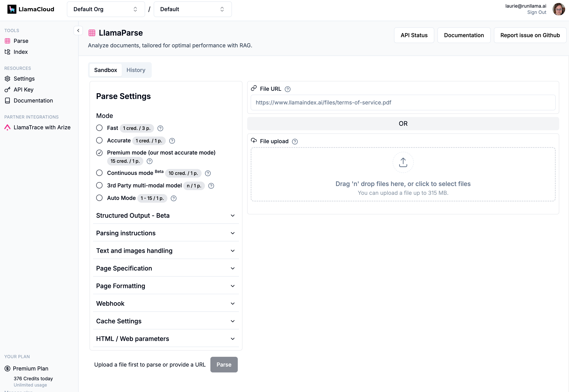The height and width of the screenshot is (392, 569).
Task: Click the Documentation book icon in sidebar
Action: 7,101
